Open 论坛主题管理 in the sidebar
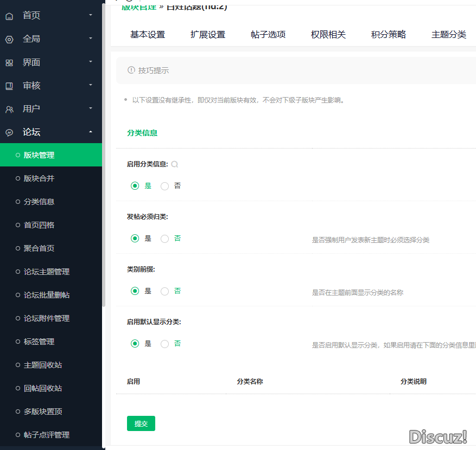This screenshot has width=476, height=450. coord(51,272)
